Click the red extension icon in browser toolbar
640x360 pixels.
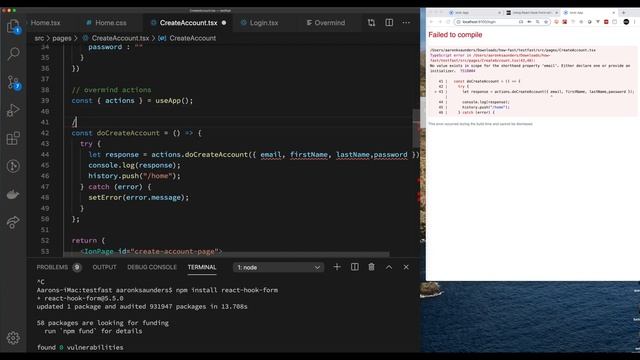tap(606, 22)
